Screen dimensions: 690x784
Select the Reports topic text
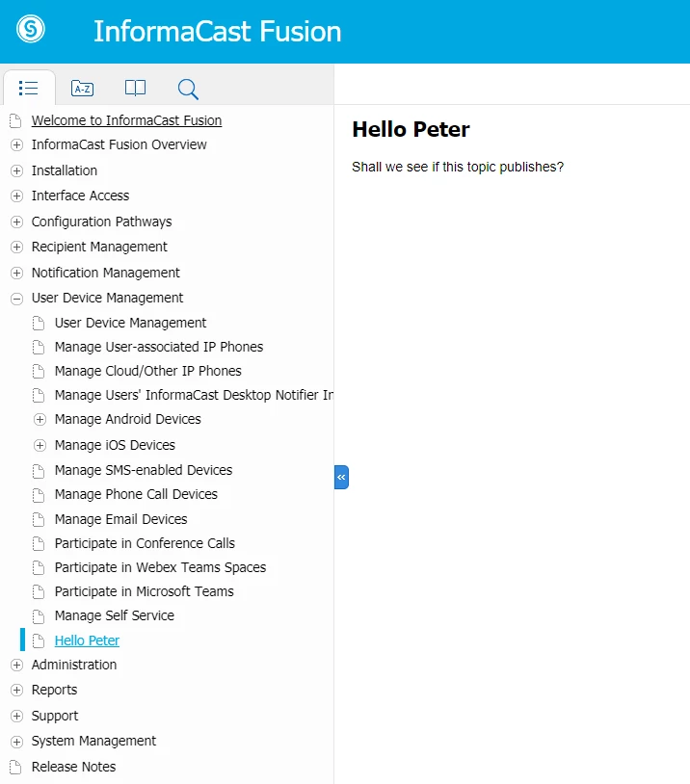[54, 690]
